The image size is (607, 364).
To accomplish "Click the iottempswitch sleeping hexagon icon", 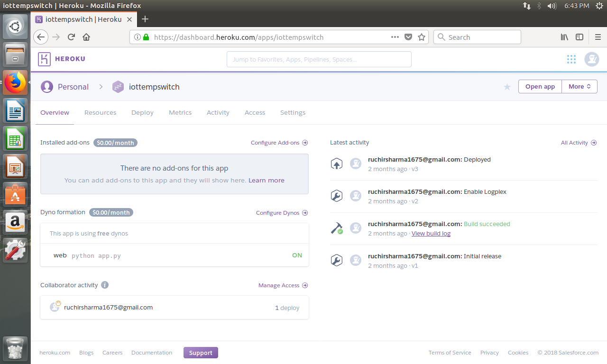I will 118,87.
